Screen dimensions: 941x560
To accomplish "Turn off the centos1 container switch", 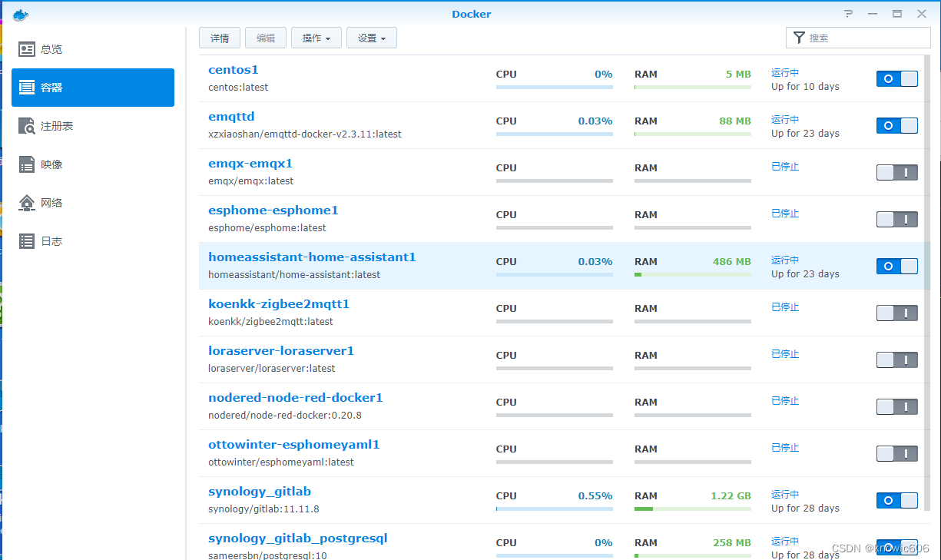I will 897,78.
